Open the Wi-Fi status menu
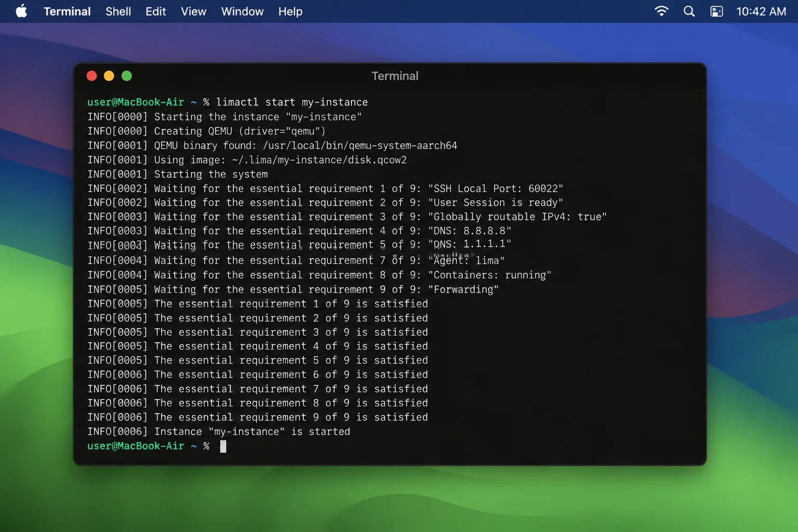Image resolution: width=798 pixels, height=532 pixels. pyautogui.click(x=661, y=11)
